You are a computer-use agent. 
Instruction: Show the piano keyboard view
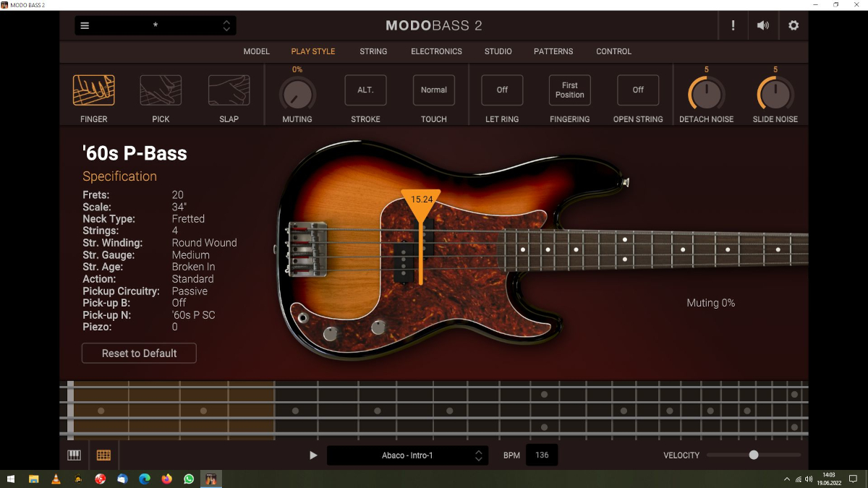pyautogui.click(x=75, y=455)
